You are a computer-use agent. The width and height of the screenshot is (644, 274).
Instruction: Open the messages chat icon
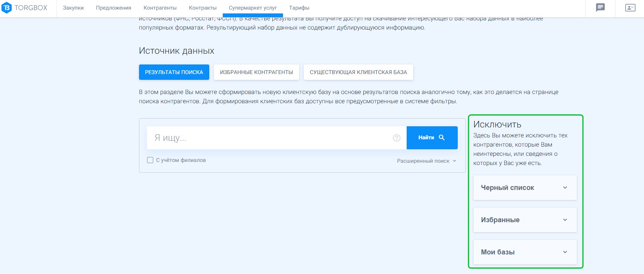[600, 8]
